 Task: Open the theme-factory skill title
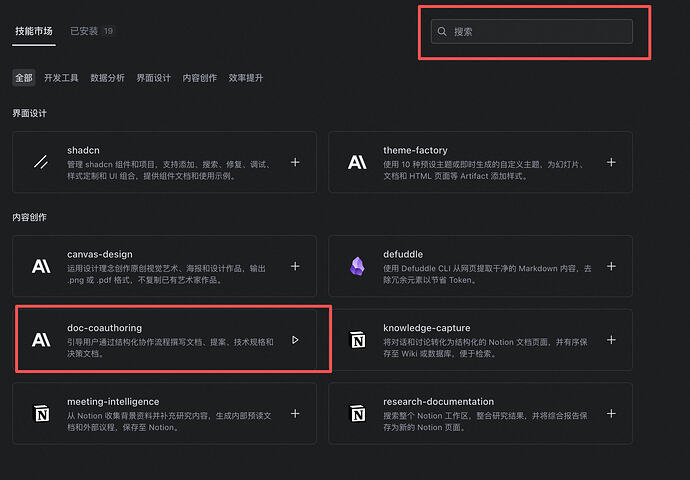[x=415, y=150]
